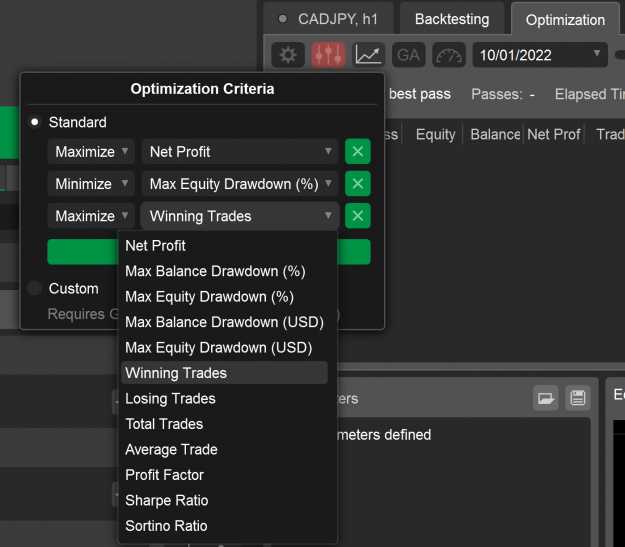Viewport: 625px width, 547px height.
Task: Click the speedometer gauge icon
Action: (x=449, y=55)
